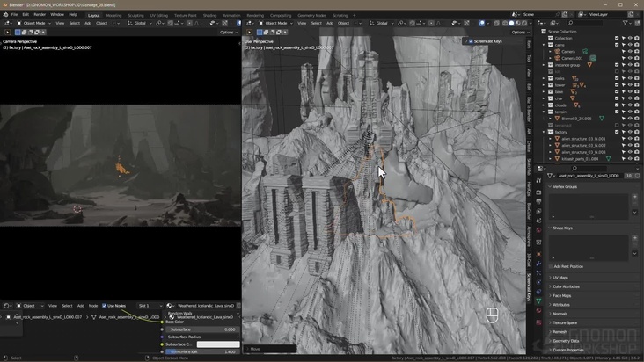Viewport: 644px width, 362px height.
Task: Open the Texture properties tab icon
Action: [538, 322]
